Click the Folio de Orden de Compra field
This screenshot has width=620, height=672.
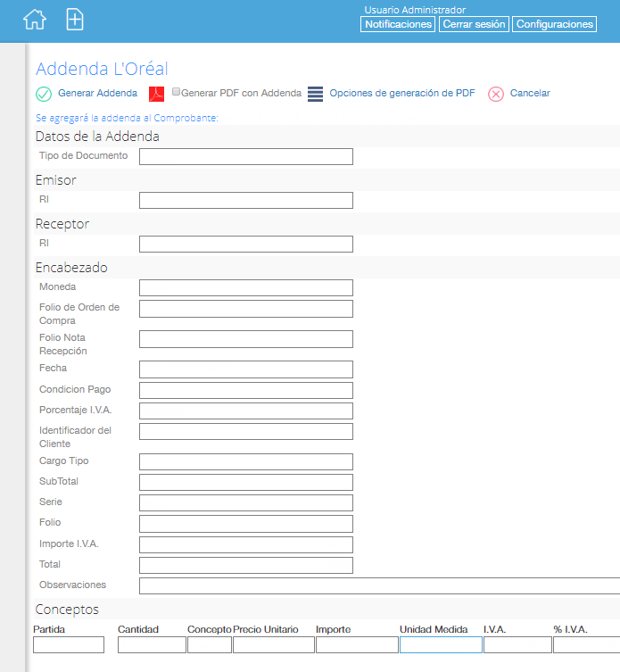tap(246, 309)
